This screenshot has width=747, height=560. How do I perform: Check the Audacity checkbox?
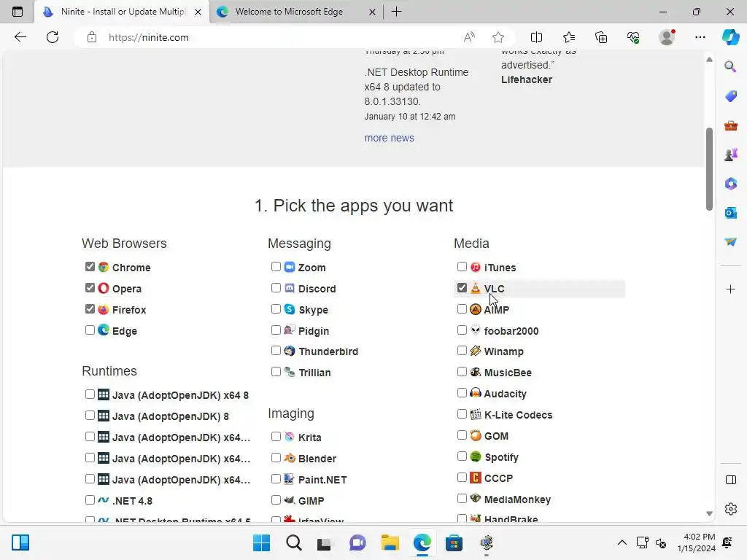coord(462,393)
